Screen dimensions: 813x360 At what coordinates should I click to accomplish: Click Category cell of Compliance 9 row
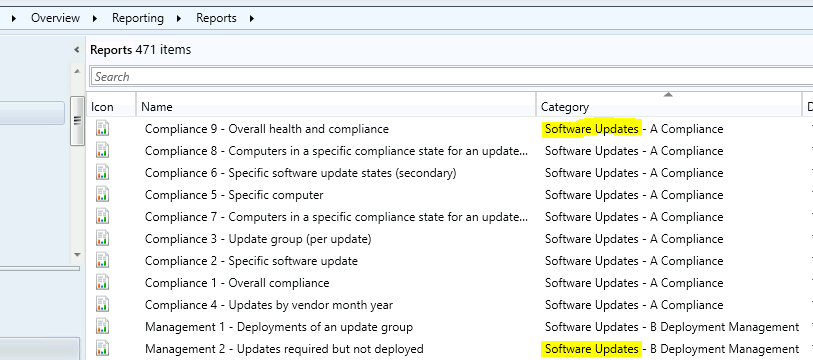[634, 129]
